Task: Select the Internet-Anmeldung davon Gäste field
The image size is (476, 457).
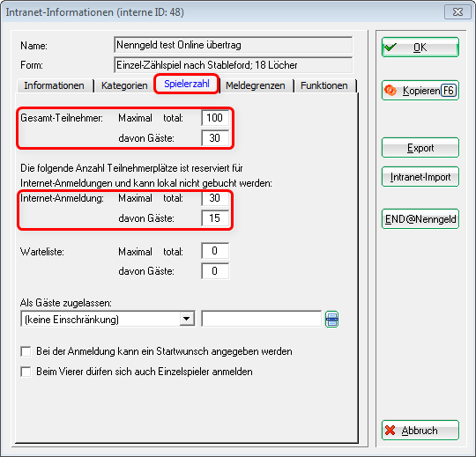Action: tap(215, 218)
